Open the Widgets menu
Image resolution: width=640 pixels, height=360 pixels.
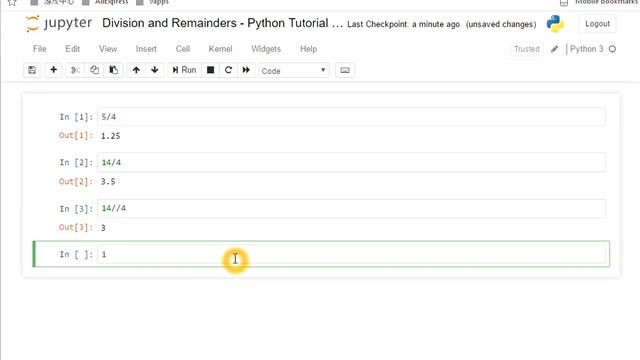(266, 49)
